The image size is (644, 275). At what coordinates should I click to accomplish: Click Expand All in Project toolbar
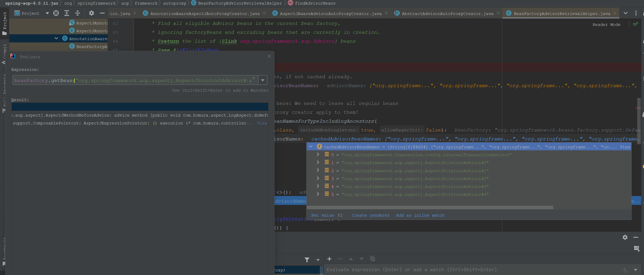[x=67, y=13]
